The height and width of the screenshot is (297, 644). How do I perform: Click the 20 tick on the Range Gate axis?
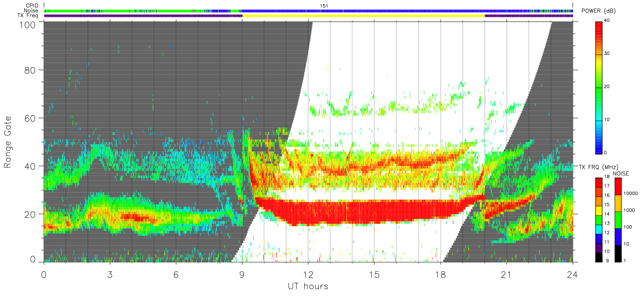(30, 214)
